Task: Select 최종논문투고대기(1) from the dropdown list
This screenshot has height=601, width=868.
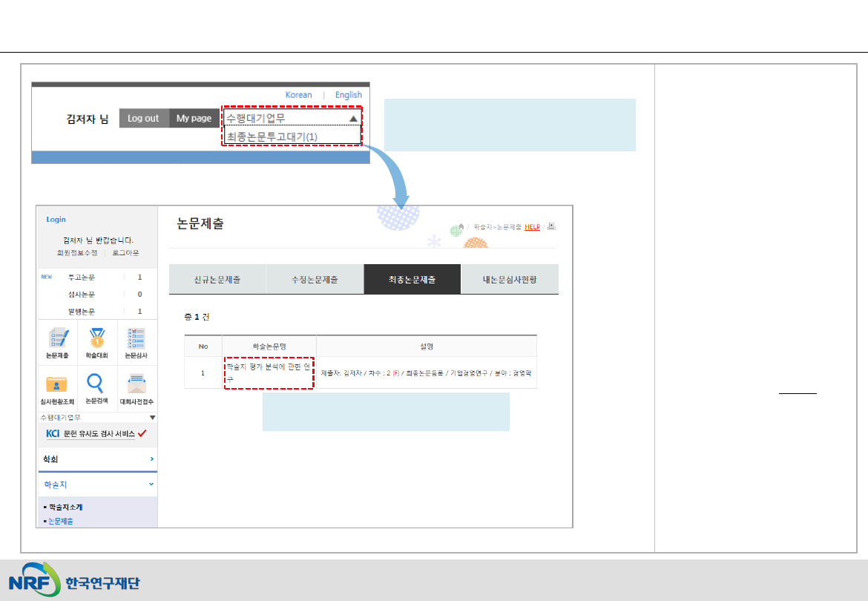Action: [272, 137]
